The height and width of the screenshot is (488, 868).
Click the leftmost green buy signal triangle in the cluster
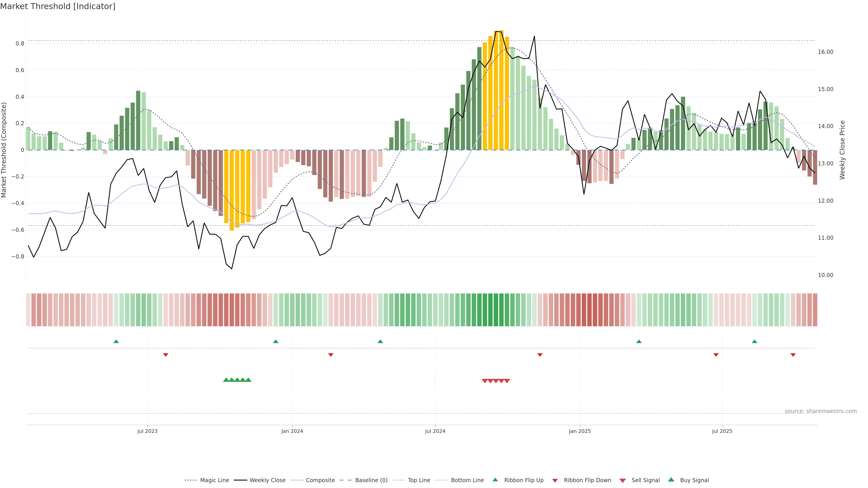tap(226, 380)
